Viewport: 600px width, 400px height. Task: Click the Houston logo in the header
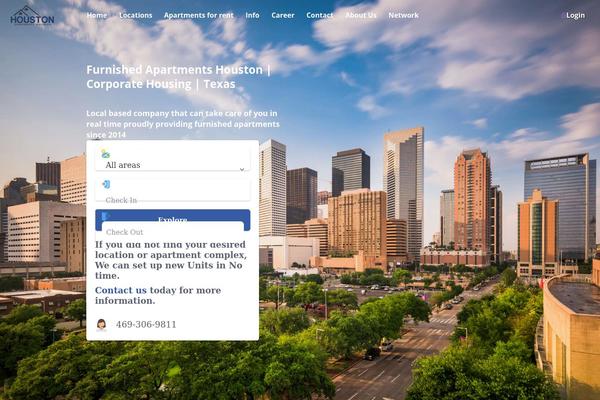pyautogui.click(x=32, y=16)
